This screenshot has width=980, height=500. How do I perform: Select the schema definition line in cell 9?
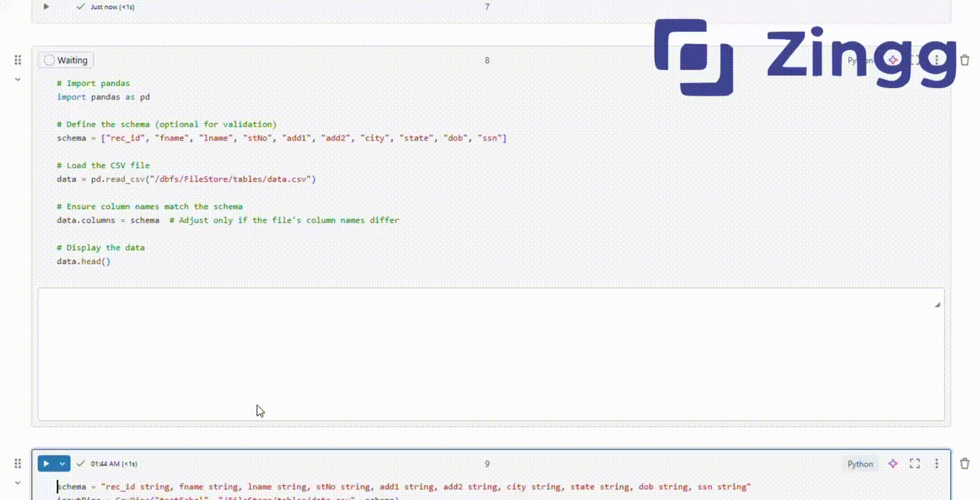pos(403,486)
